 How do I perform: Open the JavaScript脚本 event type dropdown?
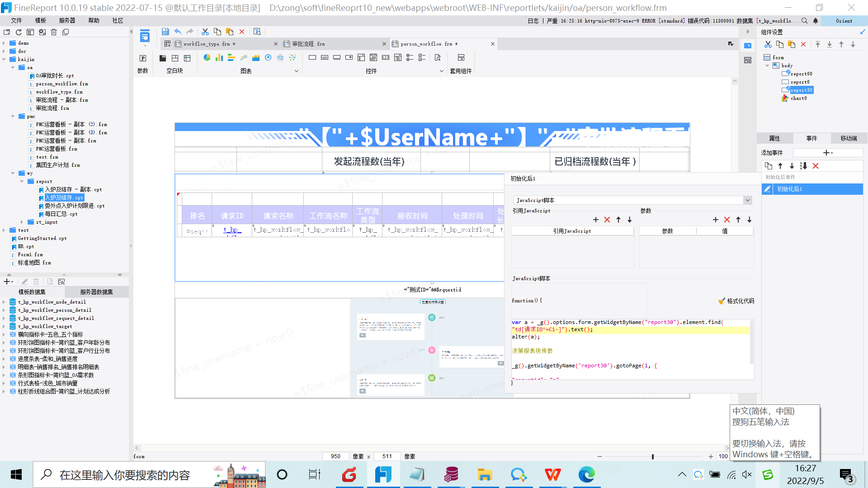[x=748, y=200]
